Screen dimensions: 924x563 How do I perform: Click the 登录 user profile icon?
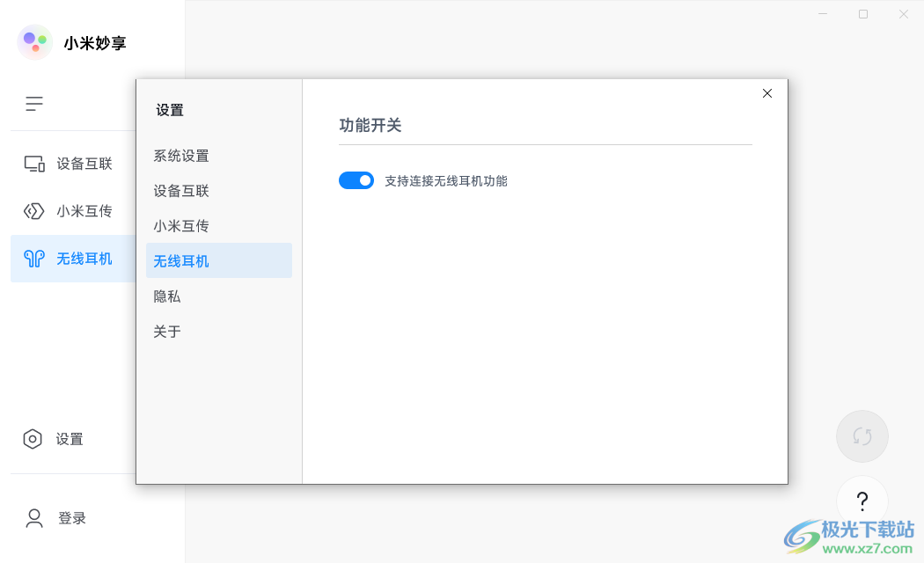33,518
